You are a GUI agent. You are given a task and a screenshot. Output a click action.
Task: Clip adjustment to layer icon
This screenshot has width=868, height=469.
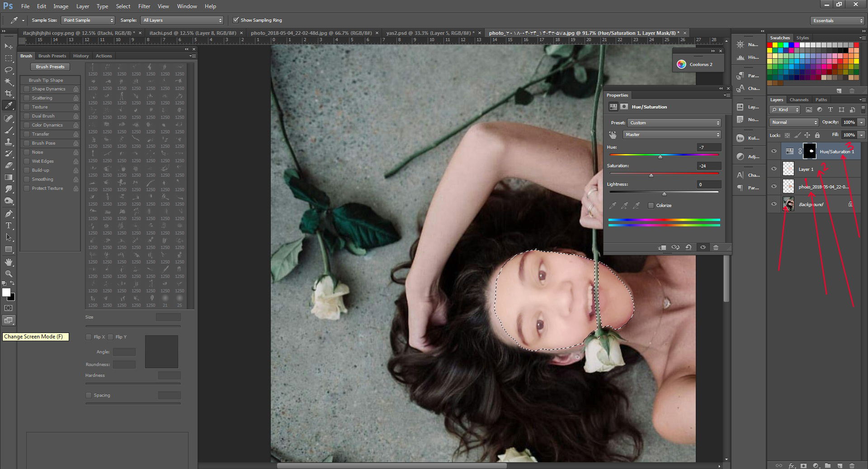662,248
